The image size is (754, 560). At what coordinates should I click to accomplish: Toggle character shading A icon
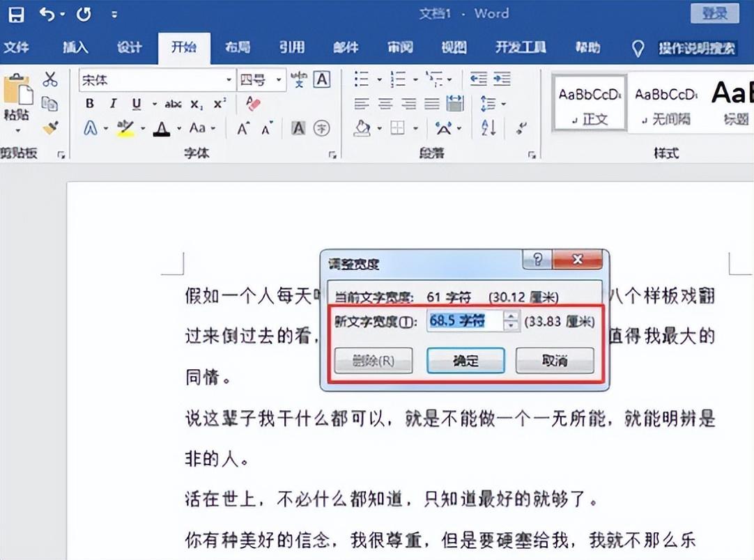[x=298, y=128]
